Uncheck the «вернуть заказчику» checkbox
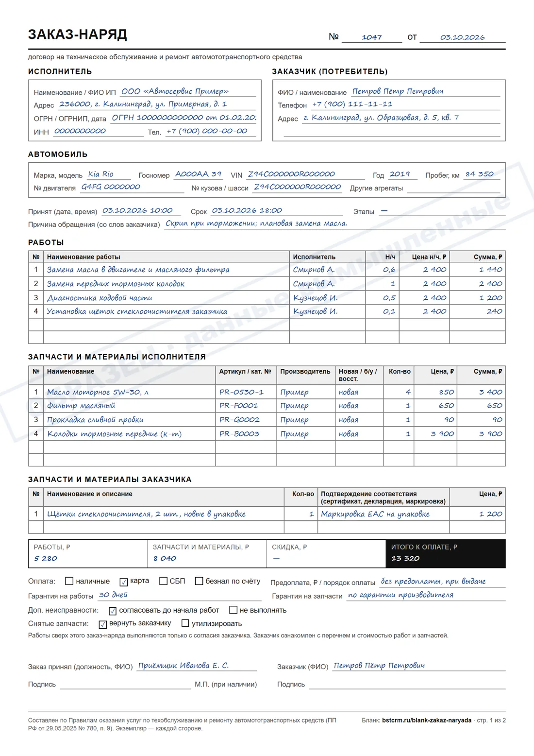 tap(102, 624)
